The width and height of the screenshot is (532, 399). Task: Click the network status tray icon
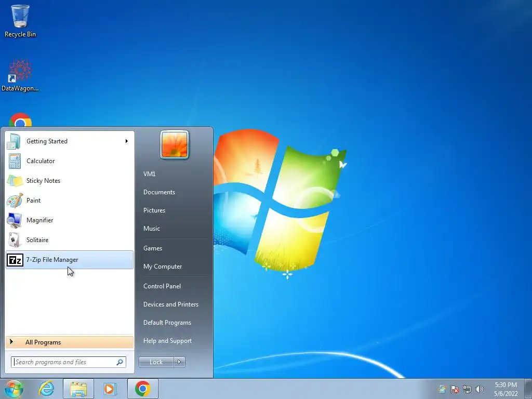(467, 389)
